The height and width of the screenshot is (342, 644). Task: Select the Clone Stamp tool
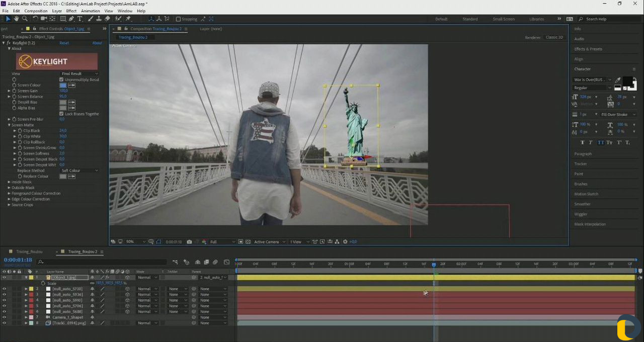pyautogui.click(x=99, y=19)
